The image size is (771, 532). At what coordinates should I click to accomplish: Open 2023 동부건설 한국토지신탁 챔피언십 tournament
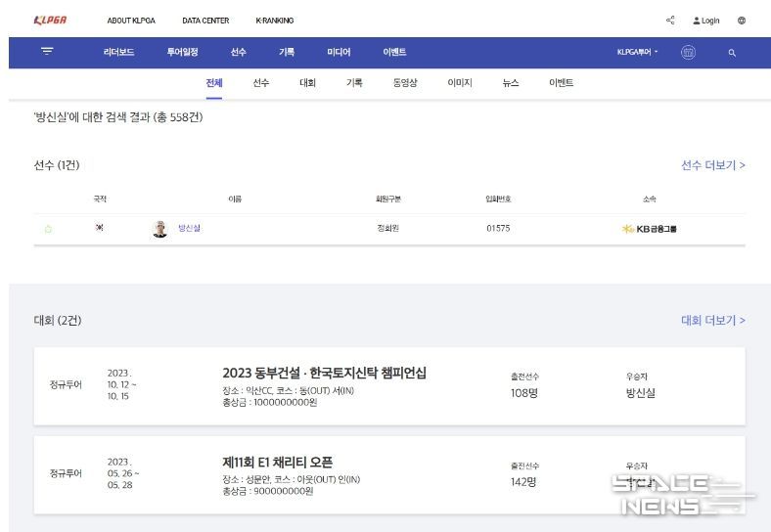click(x=324, y=373)
